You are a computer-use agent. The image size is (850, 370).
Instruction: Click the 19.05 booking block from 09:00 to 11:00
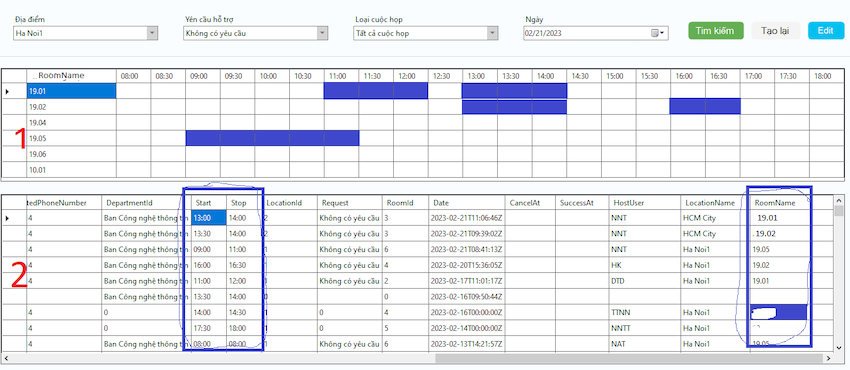pyautogui.click(x=272, y=138)
